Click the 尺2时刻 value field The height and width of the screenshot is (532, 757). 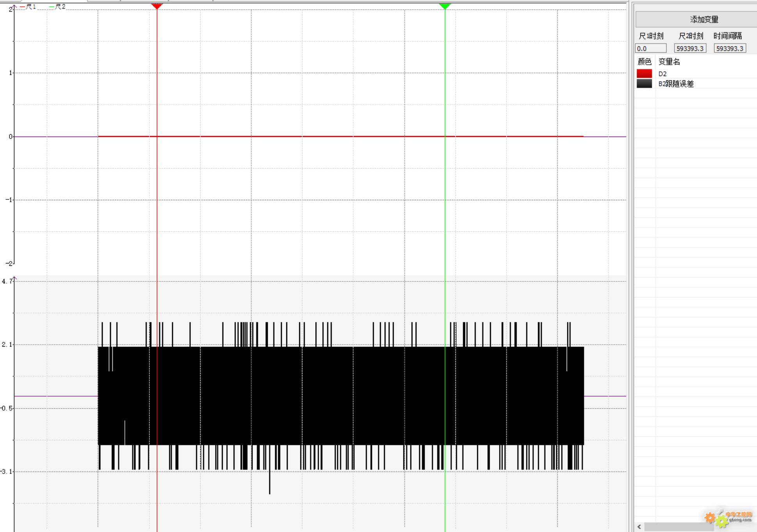[x=690, y=48]
